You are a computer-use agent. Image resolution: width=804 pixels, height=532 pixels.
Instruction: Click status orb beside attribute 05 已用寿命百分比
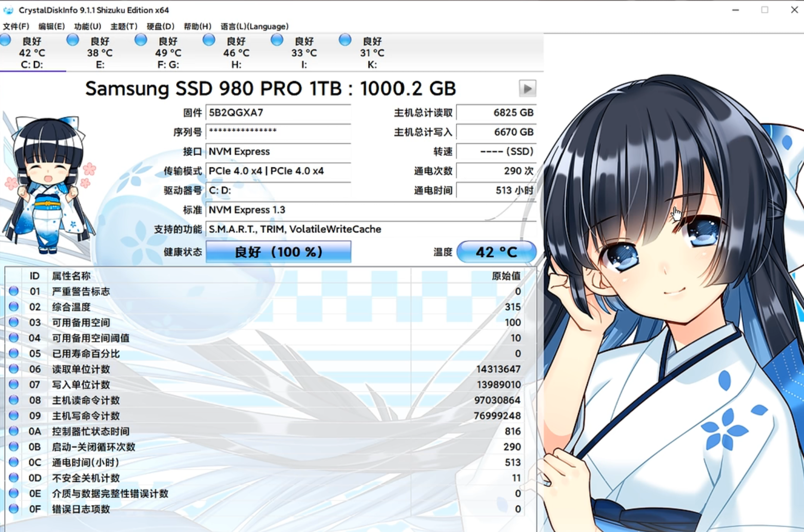click(x=14, y=353)
